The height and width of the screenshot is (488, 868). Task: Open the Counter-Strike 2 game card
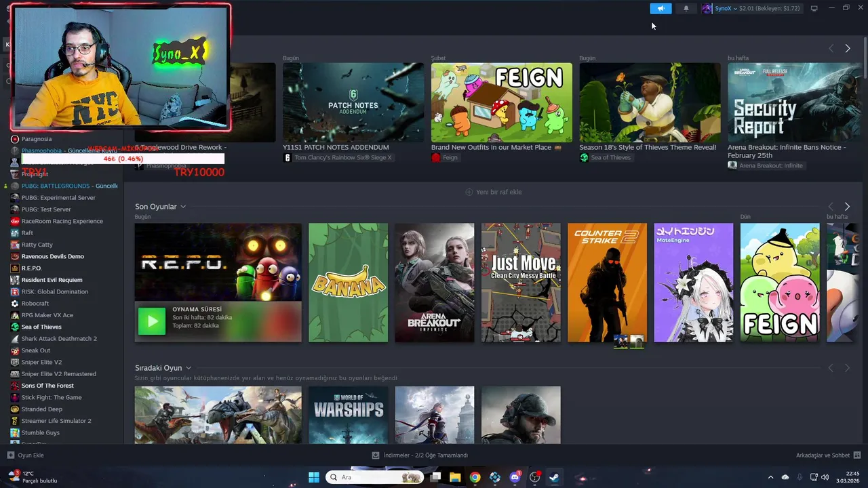point(607,283)
